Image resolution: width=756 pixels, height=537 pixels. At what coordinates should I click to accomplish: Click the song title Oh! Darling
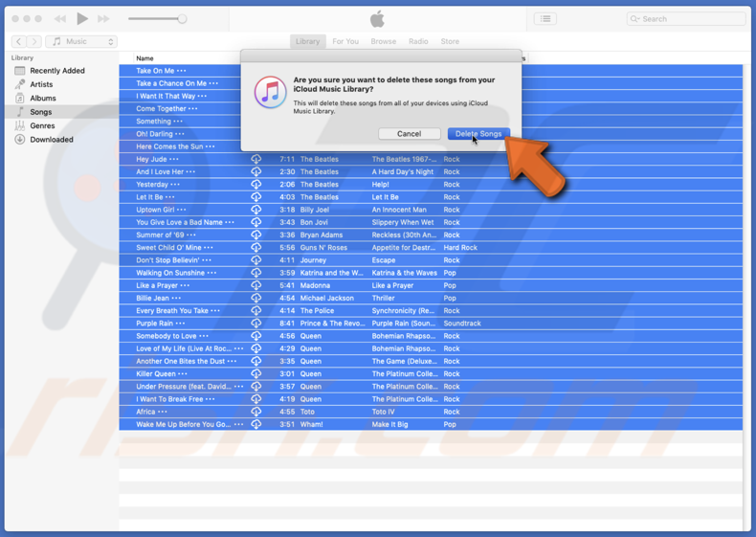click(x=154, y=134)
